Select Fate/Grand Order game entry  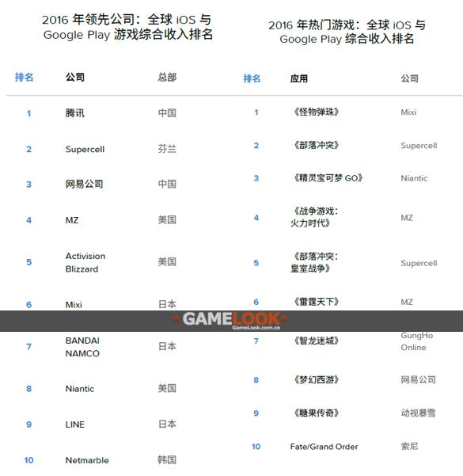(x=324, y=447)
